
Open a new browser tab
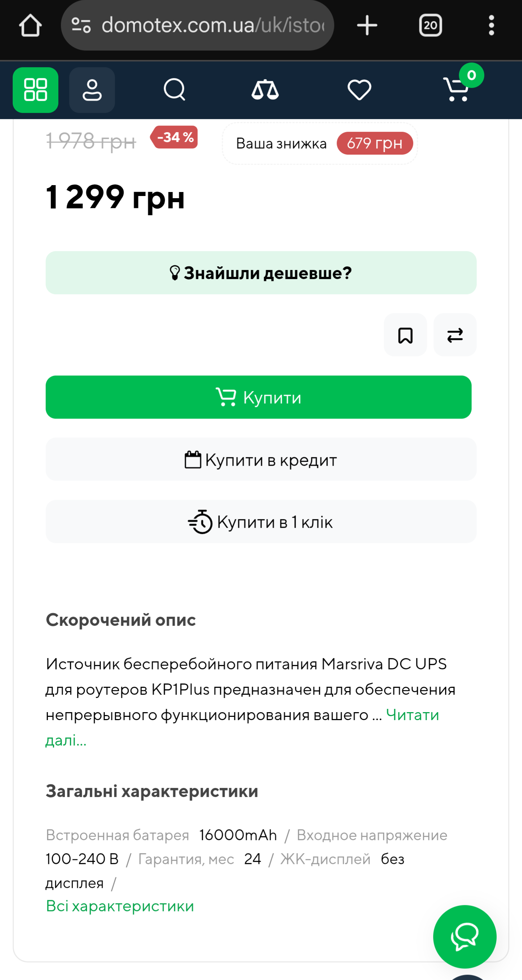tap(367, 25)
